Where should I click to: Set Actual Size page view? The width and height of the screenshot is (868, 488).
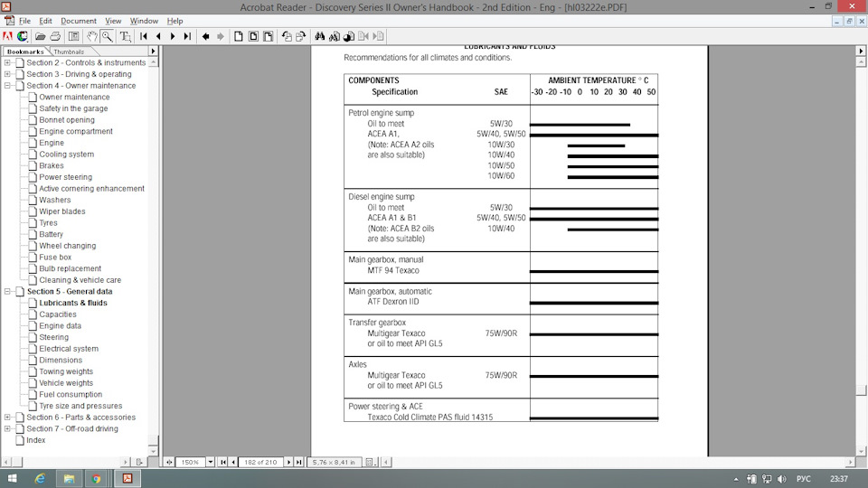[x=239, y=36]
